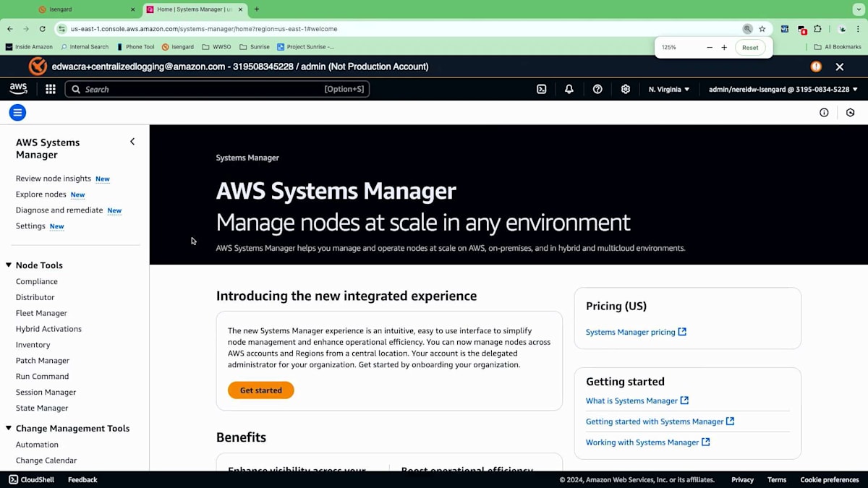Collapse the Change Management Tools section
The width and height of the screenshot is (868, 488).
[9, 428]
